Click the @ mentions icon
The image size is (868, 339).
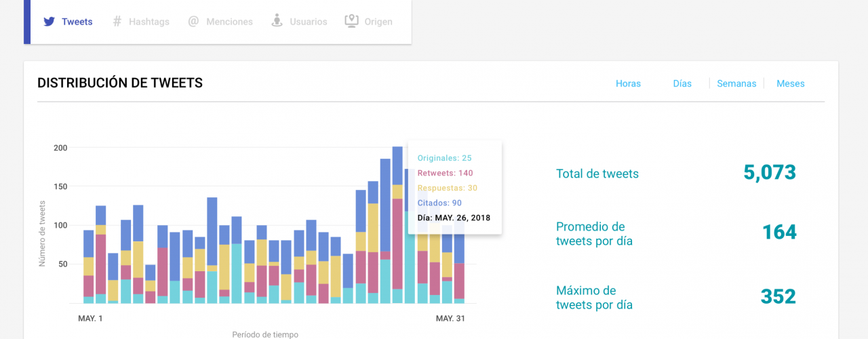point(193,22)
